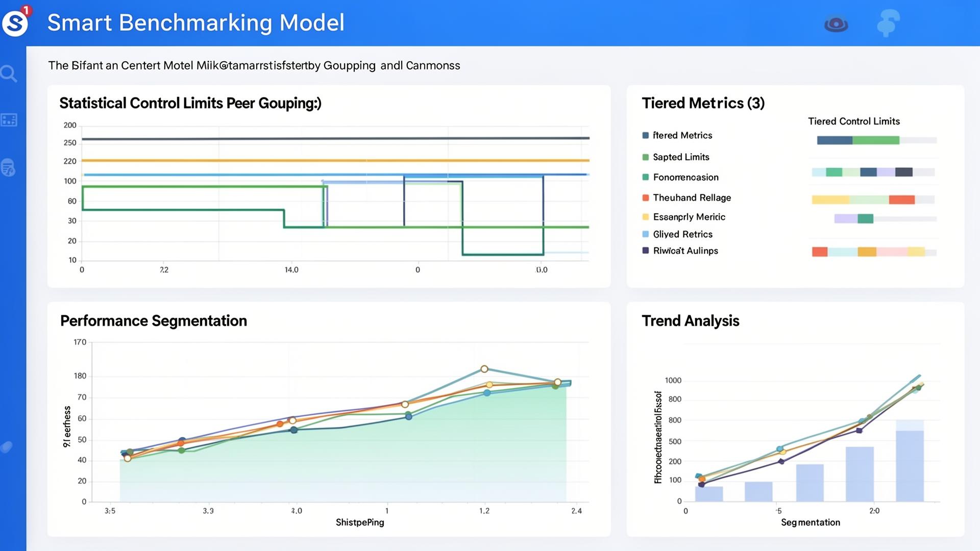Click the pill icon at sidebar bottom

[7, 447]
